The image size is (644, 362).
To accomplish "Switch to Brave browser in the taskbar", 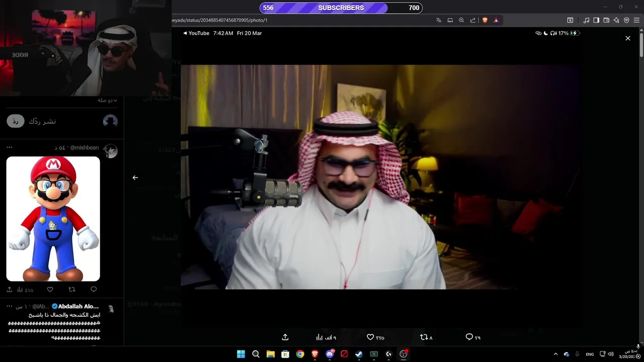I will pos(315,354).
